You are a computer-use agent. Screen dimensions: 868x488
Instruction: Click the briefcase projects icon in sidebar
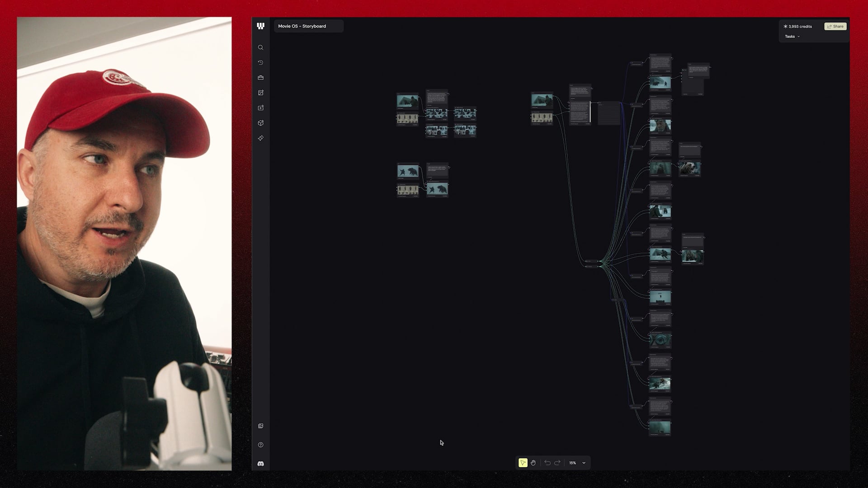[x=261, y=77]
